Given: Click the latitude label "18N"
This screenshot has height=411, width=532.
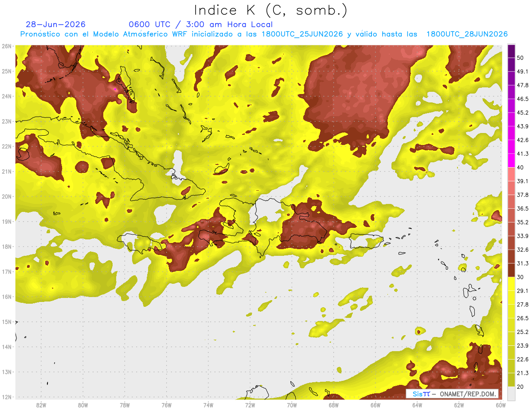Looking at the screenshot, I should 6,247.
